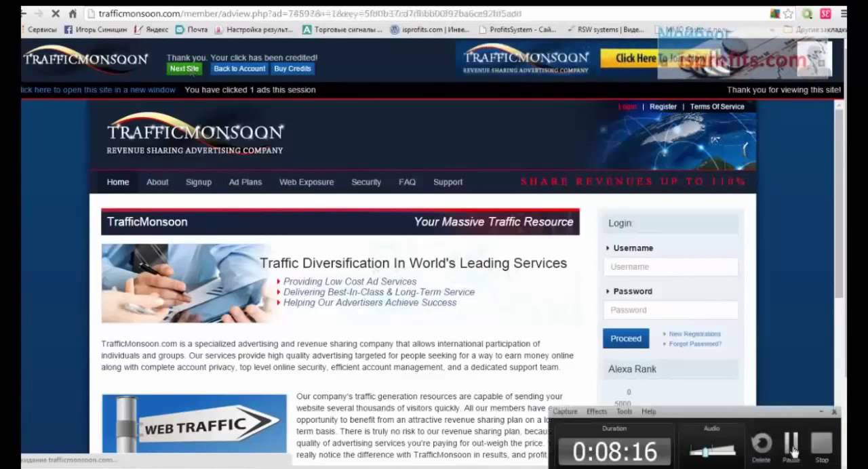Screen dimensions: 868x469
Task: Bookmark this page with the star icon
Action: tap(788, 14)
